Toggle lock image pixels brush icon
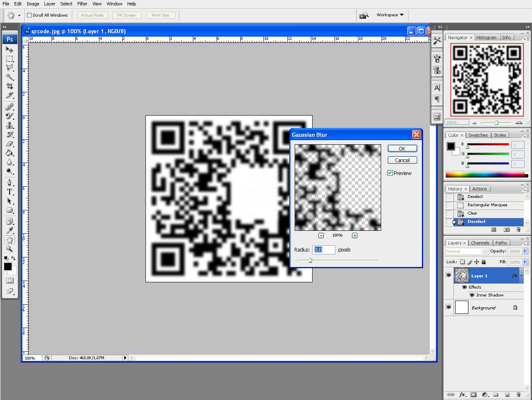 (470, 262)
